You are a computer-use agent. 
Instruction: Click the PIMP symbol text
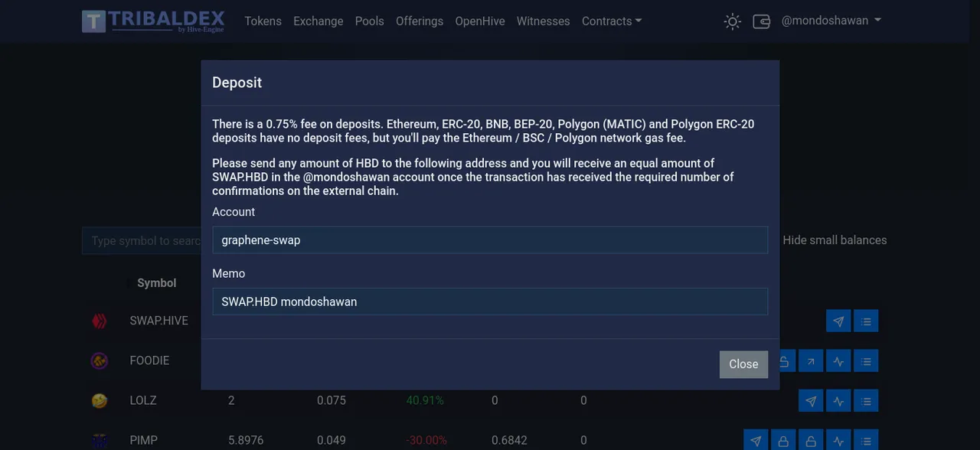(x=143, y=440)
